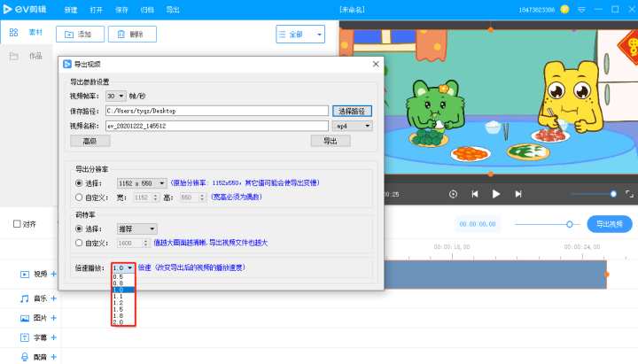Click the 视频 track icon
This screenshot has width=638, height=364.
click(25, 275)
